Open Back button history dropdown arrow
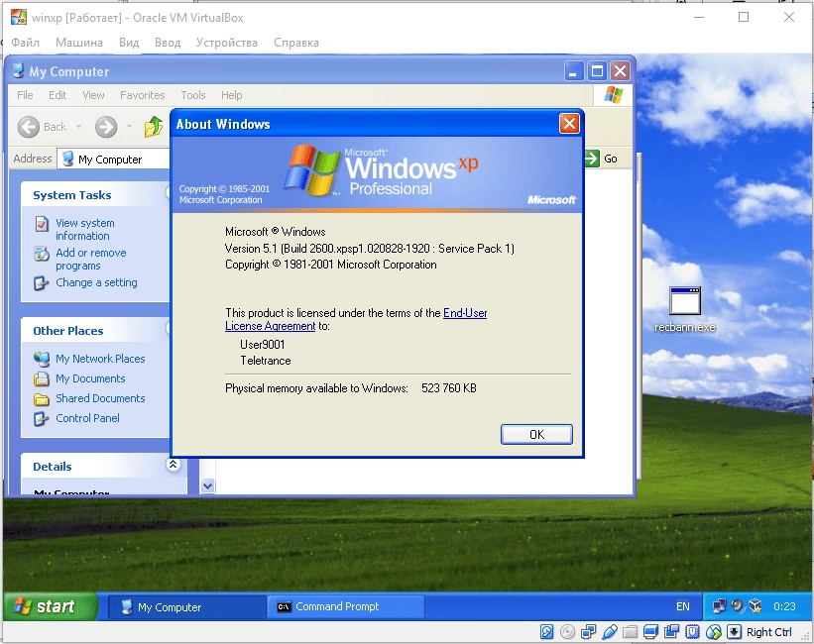Viewport: 814px width, 644px height. 79,126
